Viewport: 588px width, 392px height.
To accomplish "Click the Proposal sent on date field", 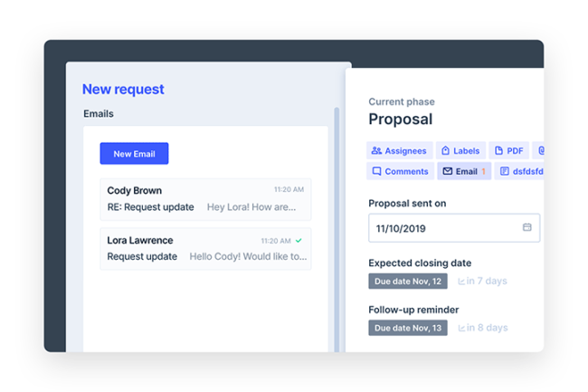I will click(443, 228).
